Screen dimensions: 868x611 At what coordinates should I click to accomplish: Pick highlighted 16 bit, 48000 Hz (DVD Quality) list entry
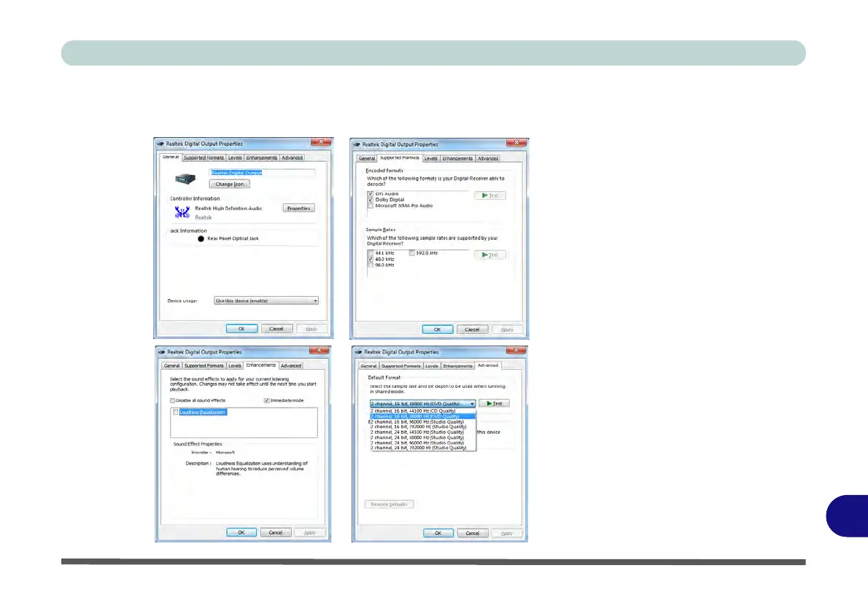tap(423, 416)
